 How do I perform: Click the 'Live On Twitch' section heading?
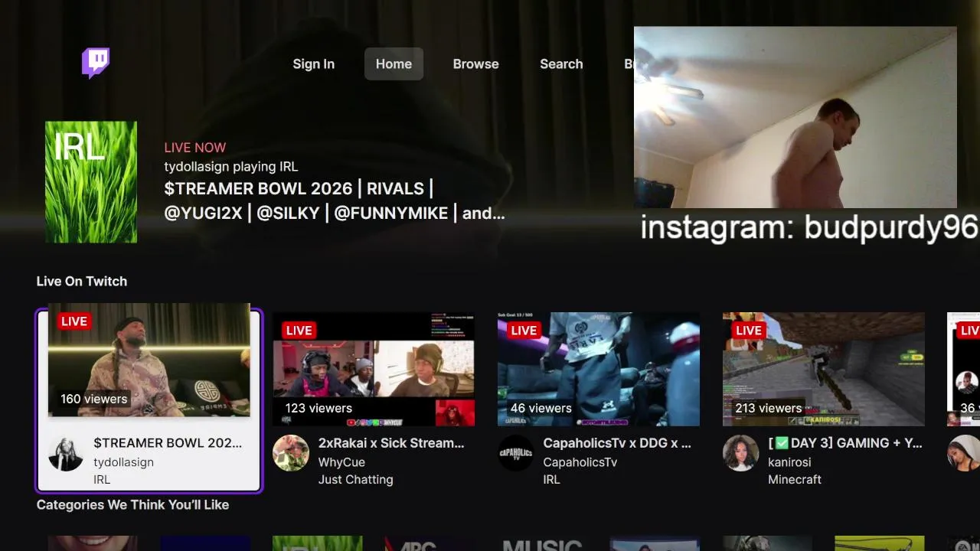pos(82,282)
